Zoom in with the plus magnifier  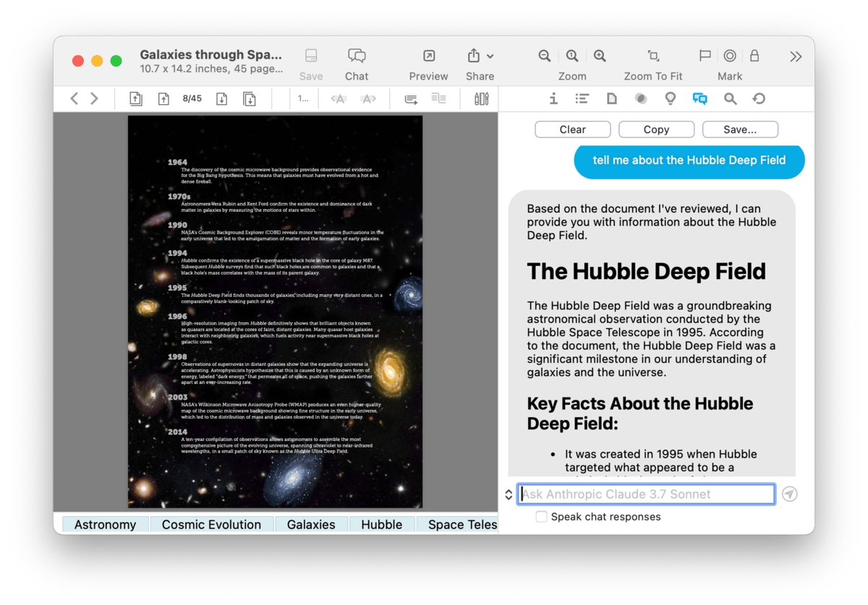[600, 56]
